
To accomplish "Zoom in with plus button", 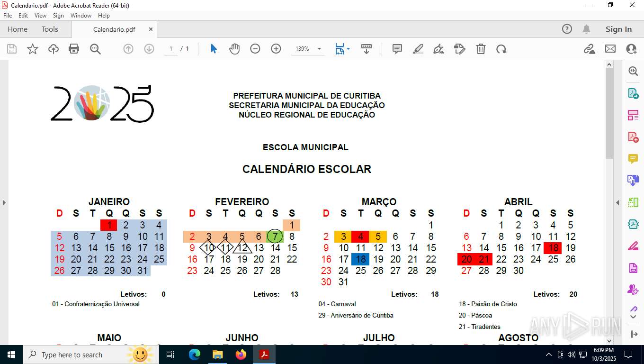I will (x=276, y=49).
